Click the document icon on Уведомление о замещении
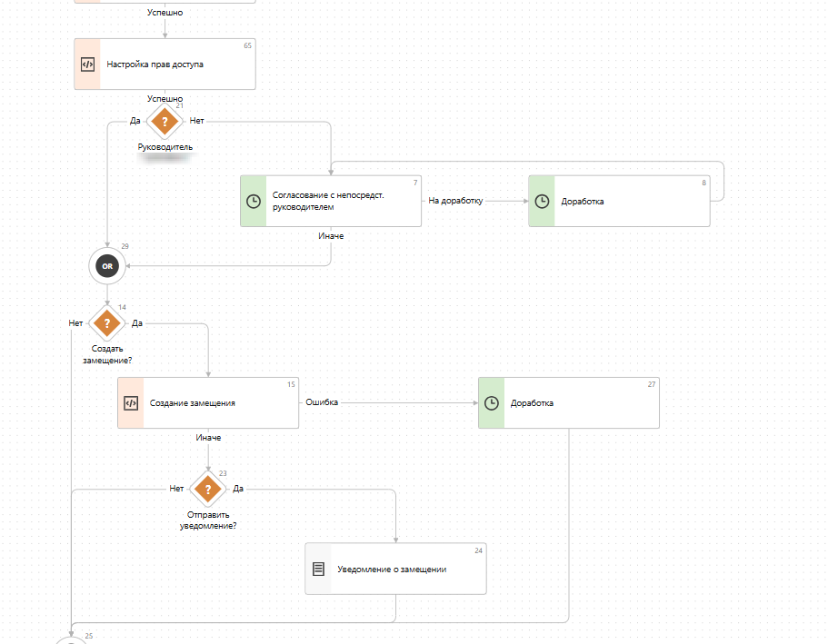 coord(318,570)
